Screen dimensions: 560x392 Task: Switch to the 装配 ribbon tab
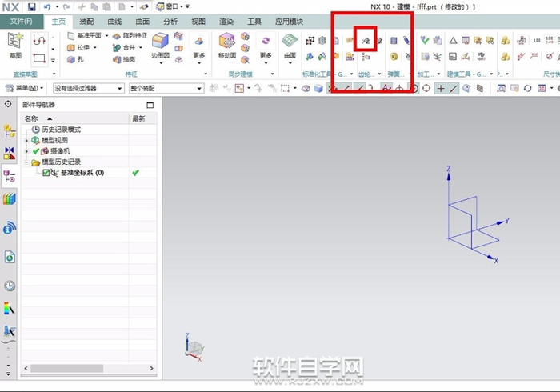pos(86,22)
